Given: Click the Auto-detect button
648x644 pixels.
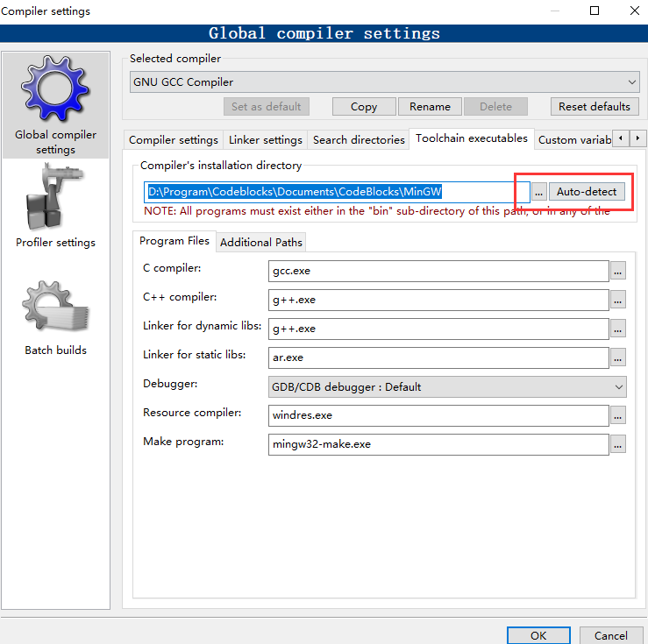Looking at the screenshot, I should 587,192.
